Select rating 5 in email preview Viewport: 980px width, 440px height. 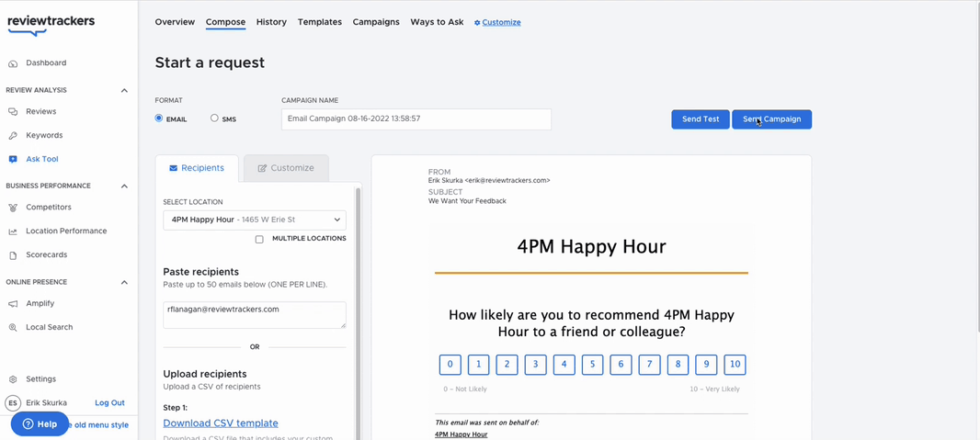pos(592,365)
